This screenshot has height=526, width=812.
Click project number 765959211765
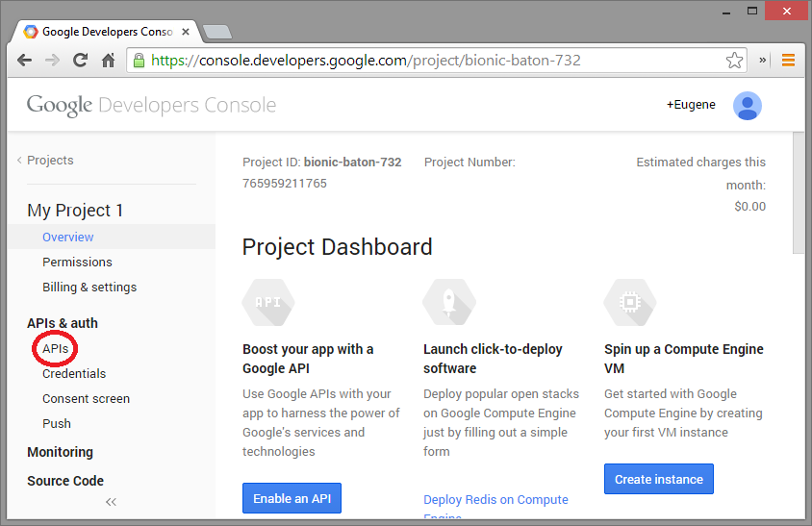[285, 184]
